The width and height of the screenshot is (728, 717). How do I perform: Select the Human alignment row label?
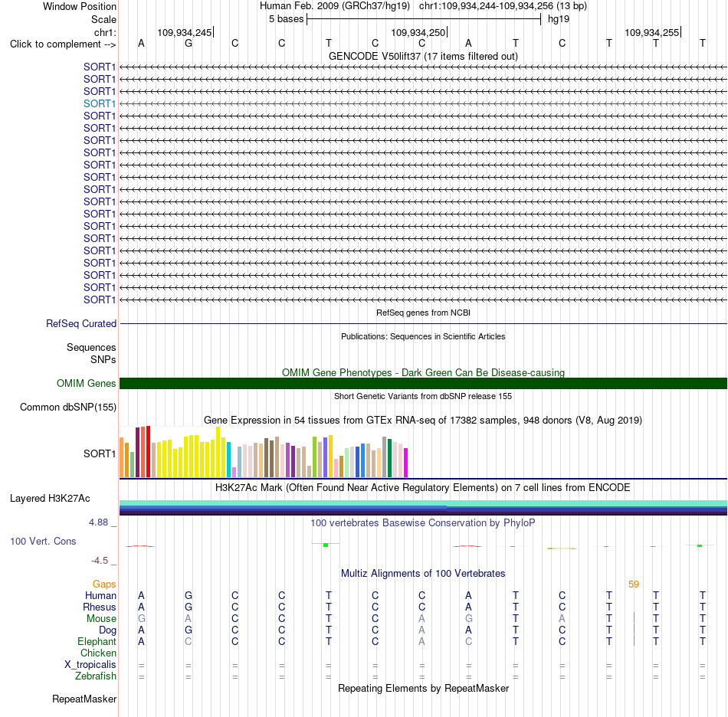click(x=100, y=595)
